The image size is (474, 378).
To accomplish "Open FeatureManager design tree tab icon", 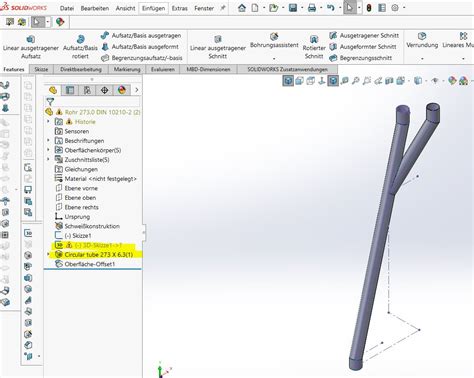I will 53,90.
